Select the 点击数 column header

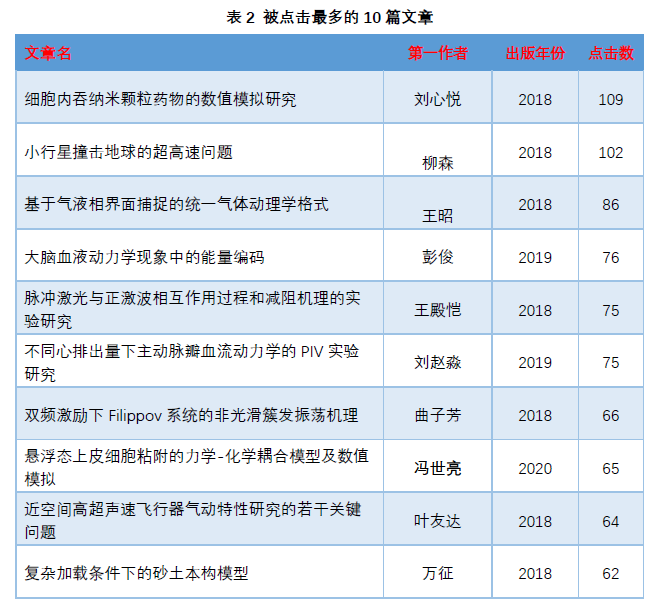click(x=610, y=53)
